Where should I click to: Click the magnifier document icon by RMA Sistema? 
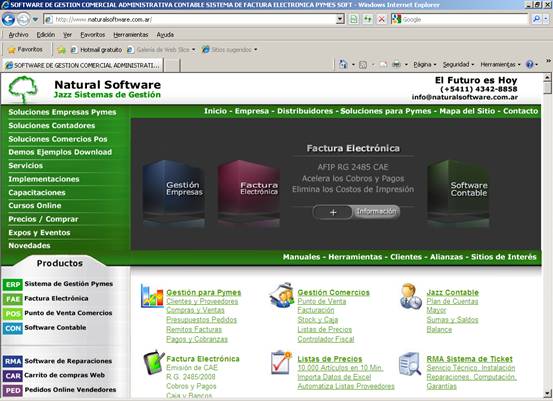(410, 364)
